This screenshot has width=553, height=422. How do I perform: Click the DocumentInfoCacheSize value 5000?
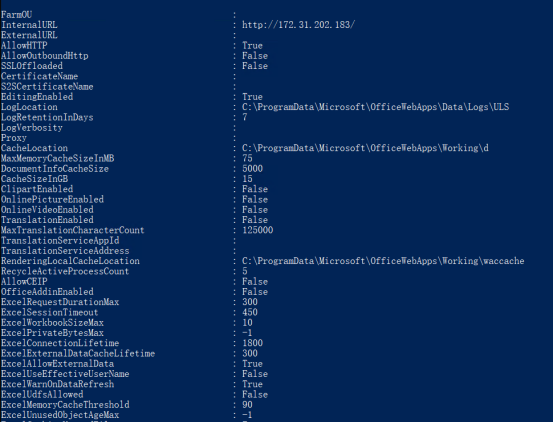coord(252,169)
